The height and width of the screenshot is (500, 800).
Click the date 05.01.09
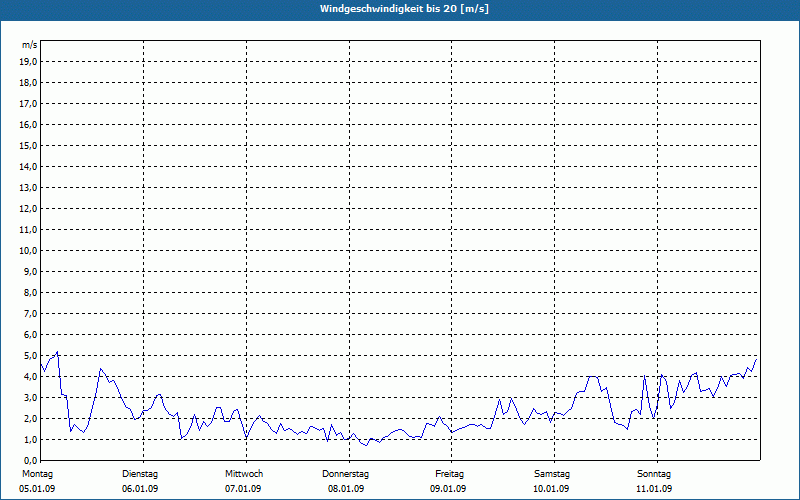pos(37,489)
